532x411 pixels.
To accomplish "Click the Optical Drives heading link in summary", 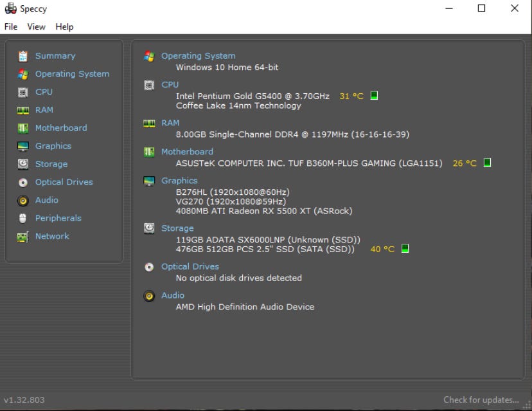I will coord(190,267).
